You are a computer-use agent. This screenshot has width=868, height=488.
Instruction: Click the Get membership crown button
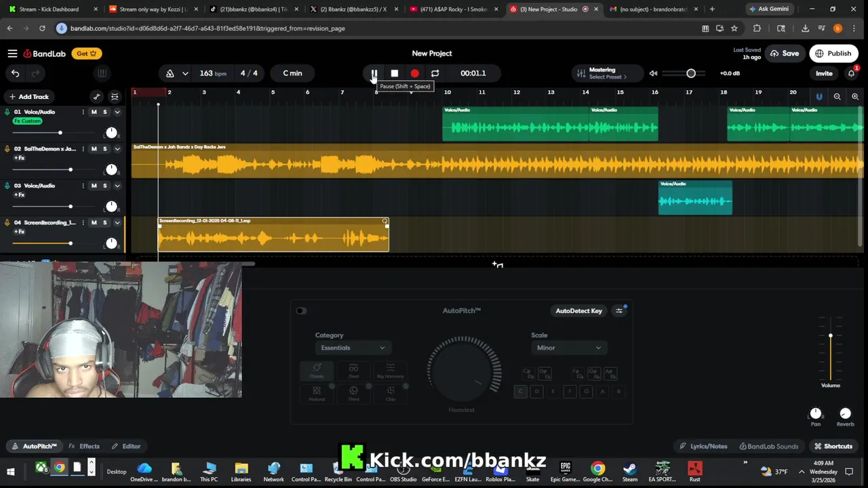86,54
